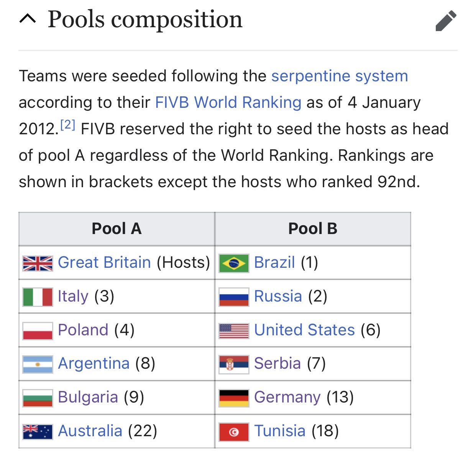Open the FIVB World Ranking link

[x=228, y=102]
